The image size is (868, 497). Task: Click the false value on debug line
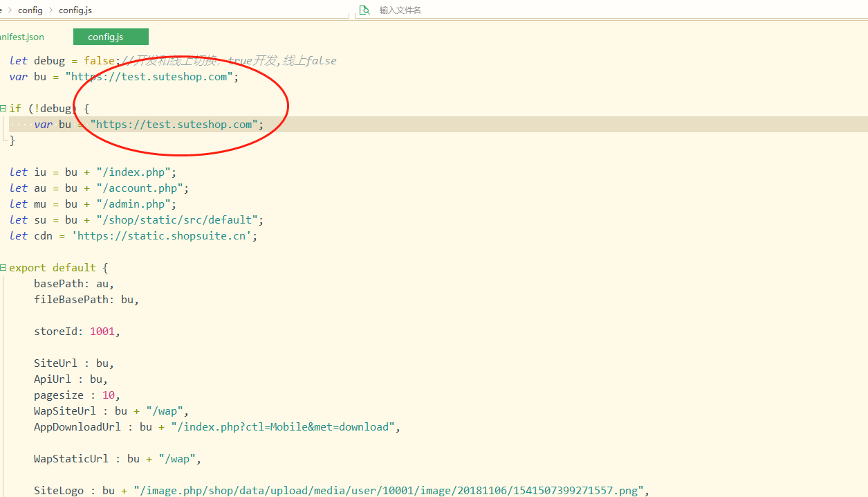[x=99, y=61]
